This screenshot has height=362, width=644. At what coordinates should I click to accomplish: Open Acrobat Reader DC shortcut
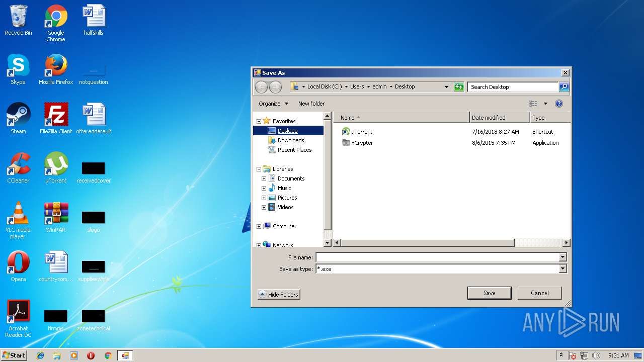pos(18,319)
